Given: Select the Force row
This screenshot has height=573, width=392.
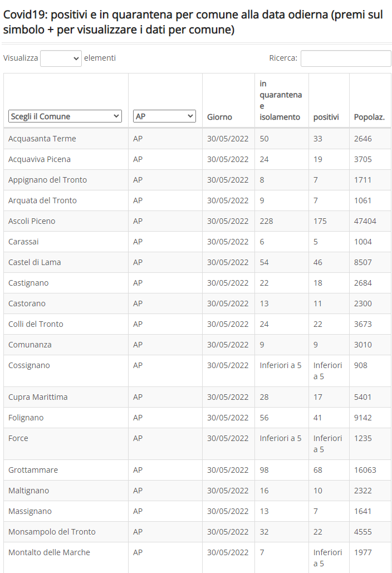Looking at the screenshot, I should click(197, 444).
